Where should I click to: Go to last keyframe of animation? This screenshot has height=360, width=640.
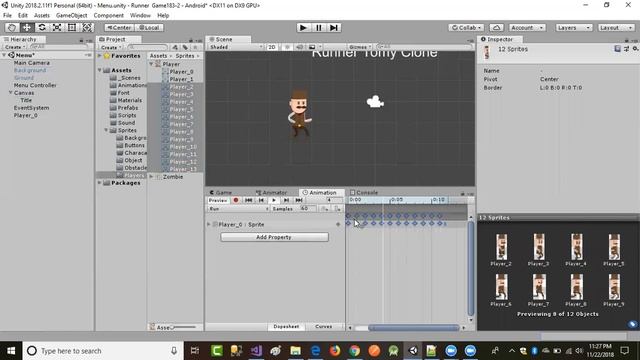[299, 200]
